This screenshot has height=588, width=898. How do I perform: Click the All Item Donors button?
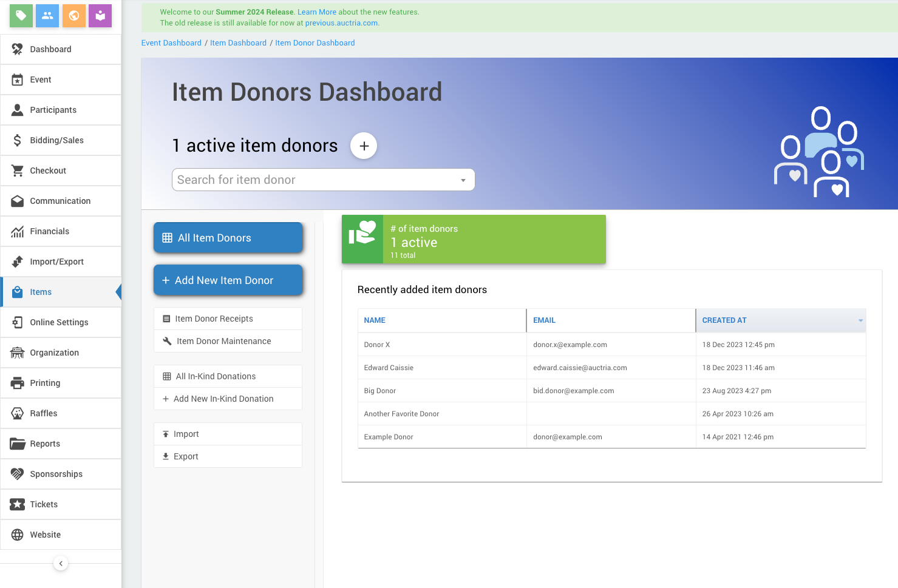tap(228, 238)
